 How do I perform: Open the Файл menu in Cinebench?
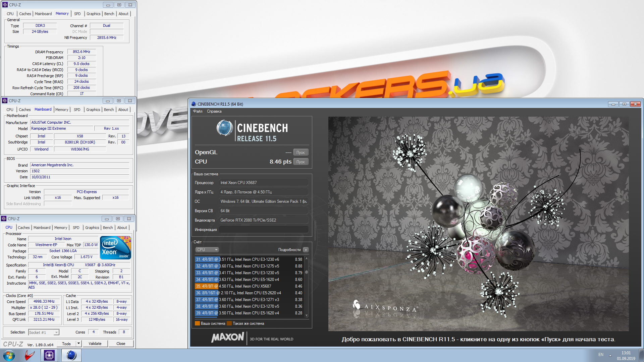pos(198,111)
